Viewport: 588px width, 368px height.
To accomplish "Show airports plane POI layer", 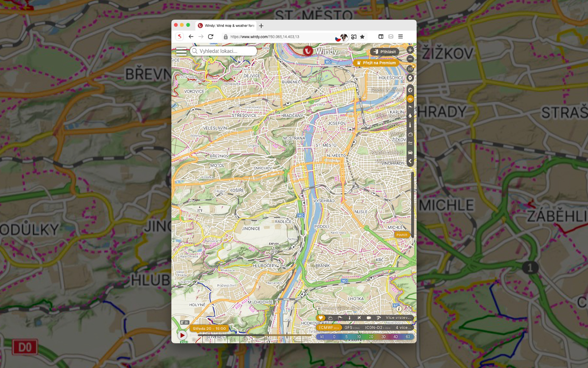I will (x=359, y=318).
